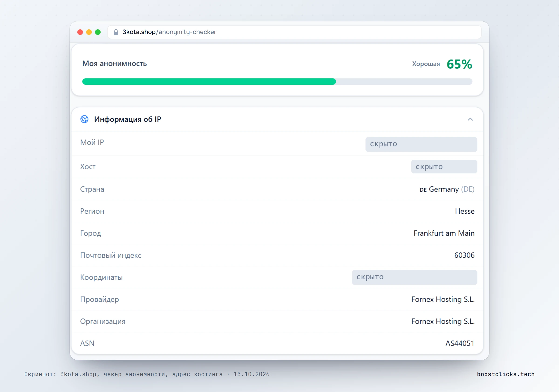559x392 pixels.
Task: Click the red close window button
Action: coord(80,32)
